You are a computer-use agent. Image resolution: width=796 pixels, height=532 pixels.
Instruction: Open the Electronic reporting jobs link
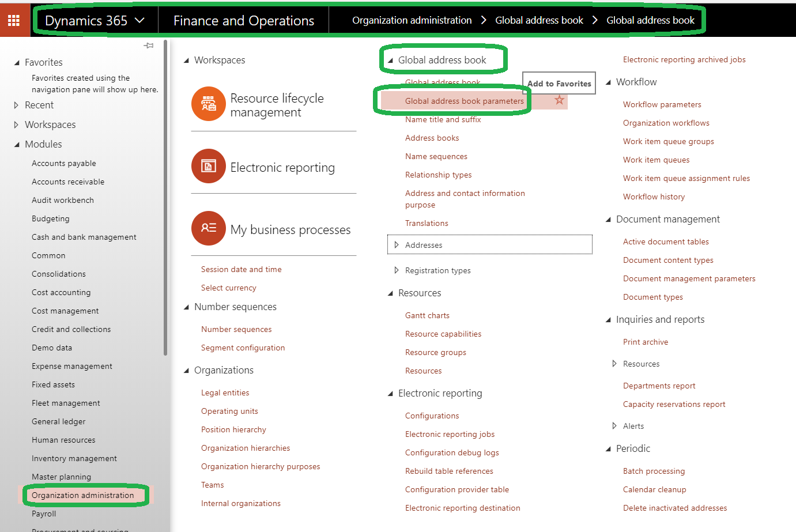(450, 434)
